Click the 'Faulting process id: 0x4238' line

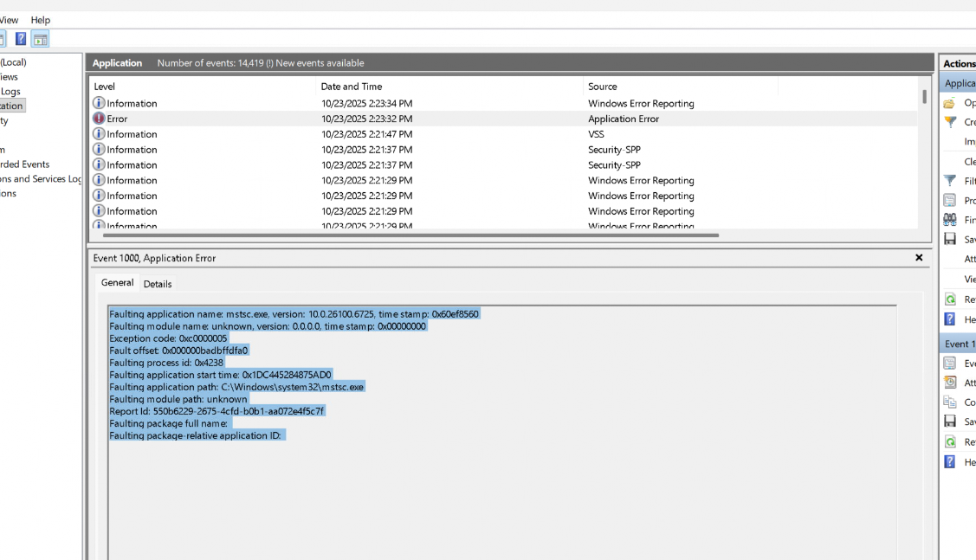tap(166, 363)
